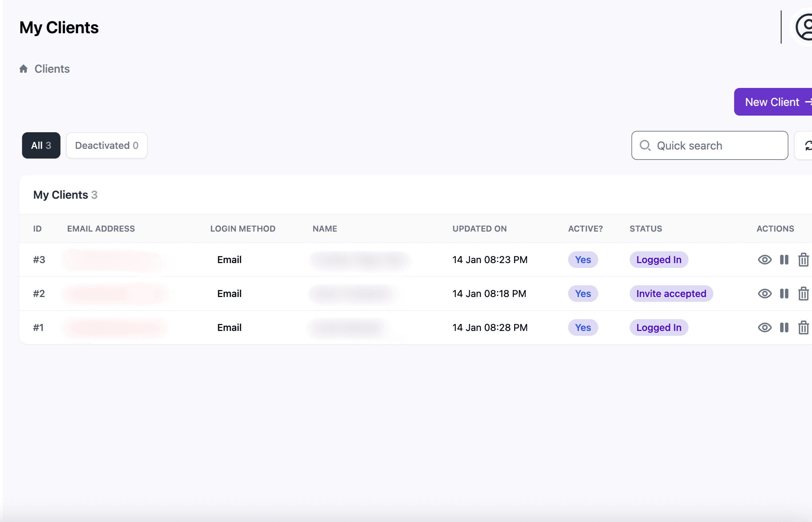
Task: Open the user profile avatar
Action: click(x=803, y=27)
